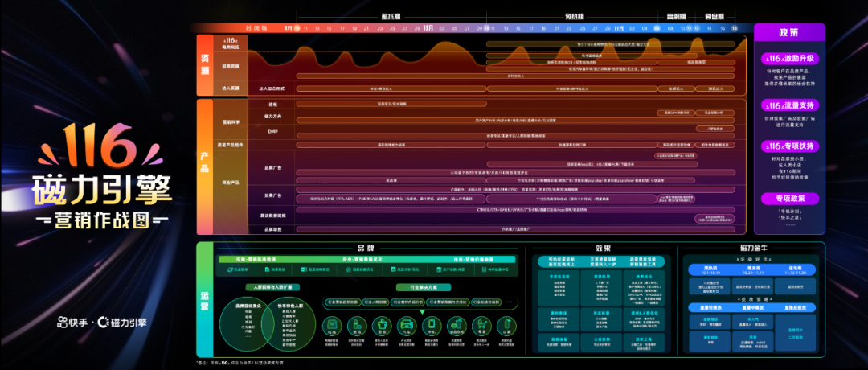Select the 白酒 liquor bottle icon
The height and width of the screenshot is (370, 868).
pyautogui.click(x=506, y=326)
